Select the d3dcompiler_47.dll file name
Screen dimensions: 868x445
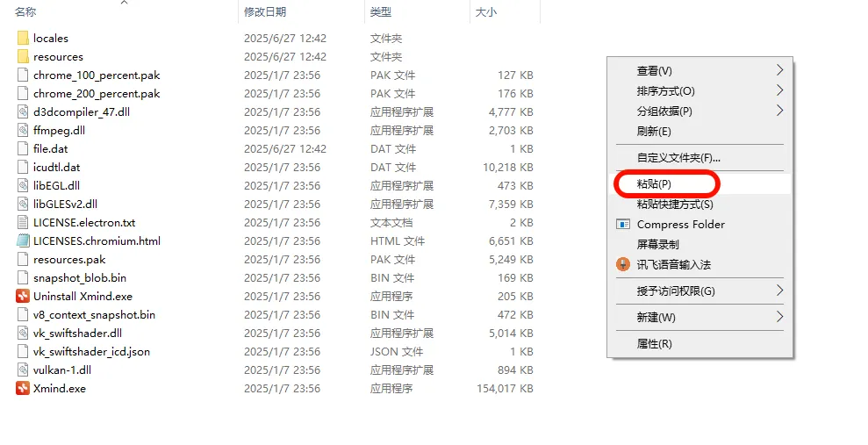tap(82, 111)
